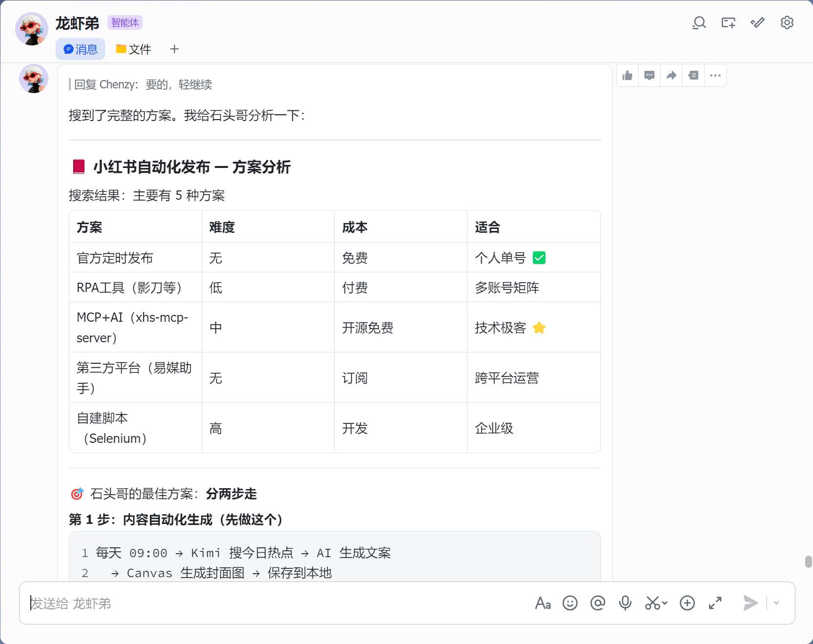Click the new window plus icon in header

point(728,23)
